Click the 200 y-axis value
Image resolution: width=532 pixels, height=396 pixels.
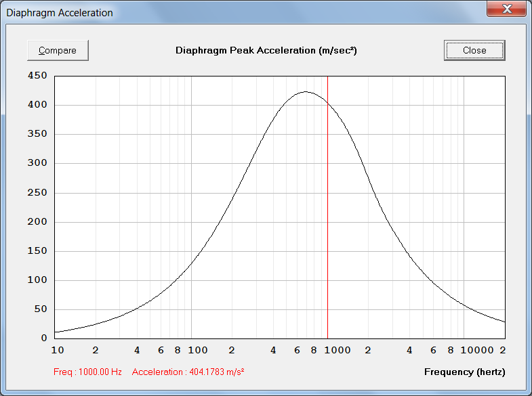(37, 221)
